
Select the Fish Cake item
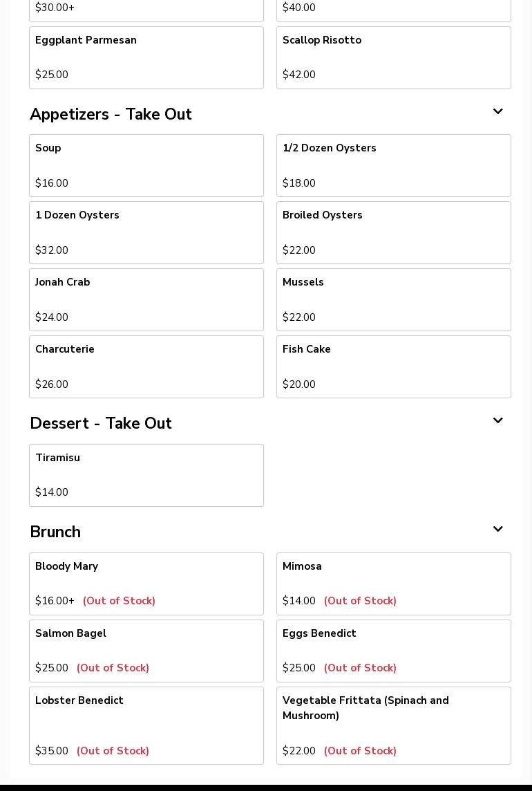[394, 367]
